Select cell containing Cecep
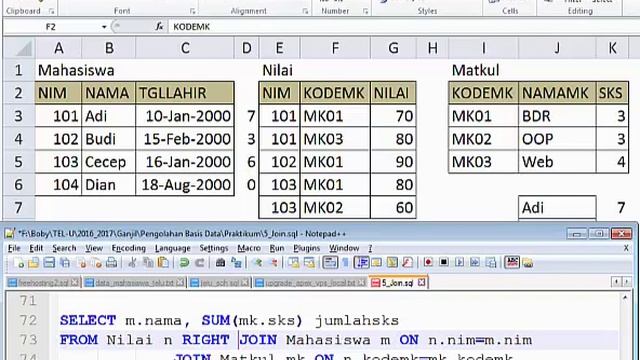The height and width of the screenshot is (360, 640). click(x=108, y=162)
